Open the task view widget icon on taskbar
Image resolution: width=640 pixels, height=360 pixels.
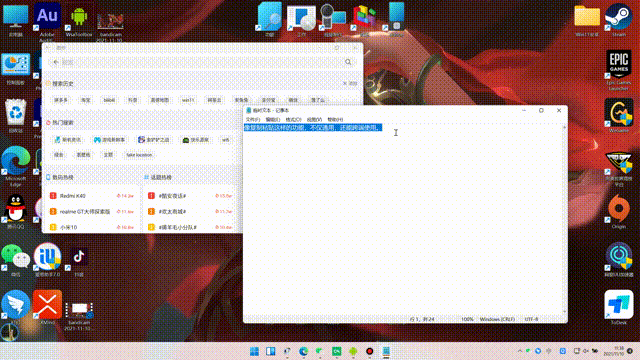(x=271, y=351)
